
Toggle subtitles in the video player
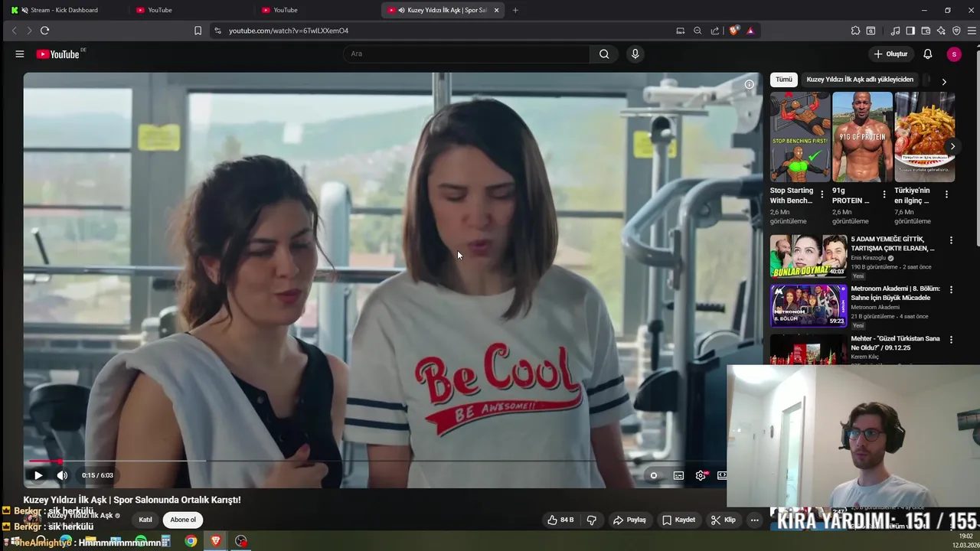(x=678, y=475)
